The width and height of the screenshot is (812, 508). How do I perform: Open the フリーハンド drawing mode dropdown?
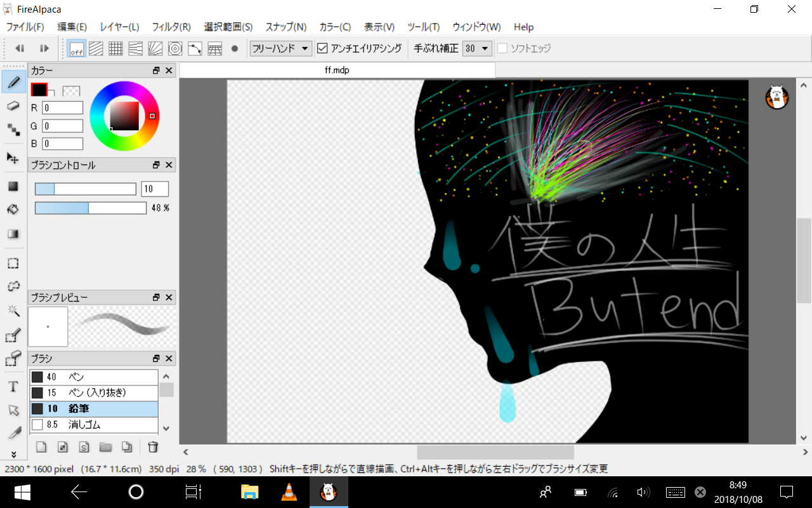click(x=281, y=48)
